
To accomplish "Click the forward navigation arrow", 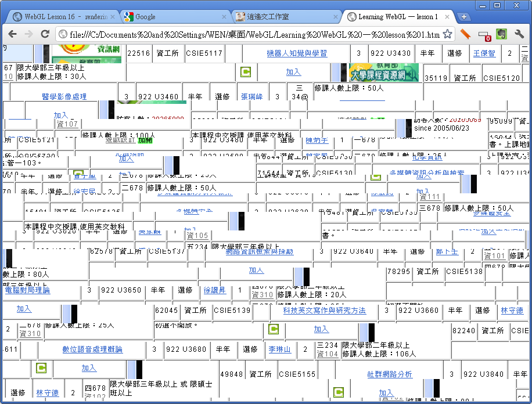I will pyautogui.click(x=28, y=34).
